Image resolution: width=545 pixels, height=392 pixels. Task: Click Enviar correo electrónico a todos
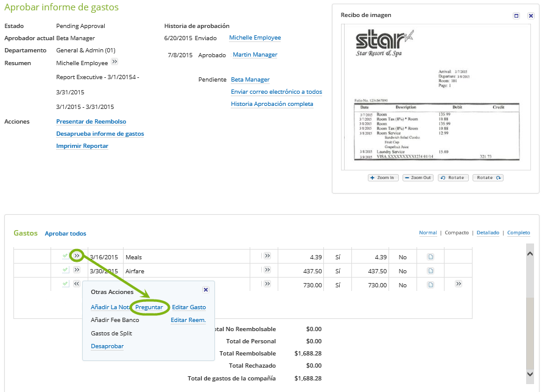tap(276, 92)
